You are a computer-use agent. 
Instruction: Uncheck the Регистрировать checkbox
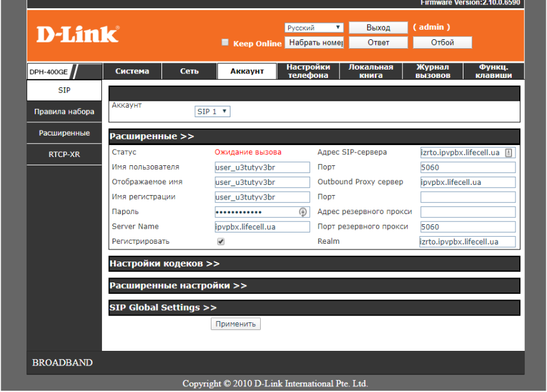coord(221,241)
